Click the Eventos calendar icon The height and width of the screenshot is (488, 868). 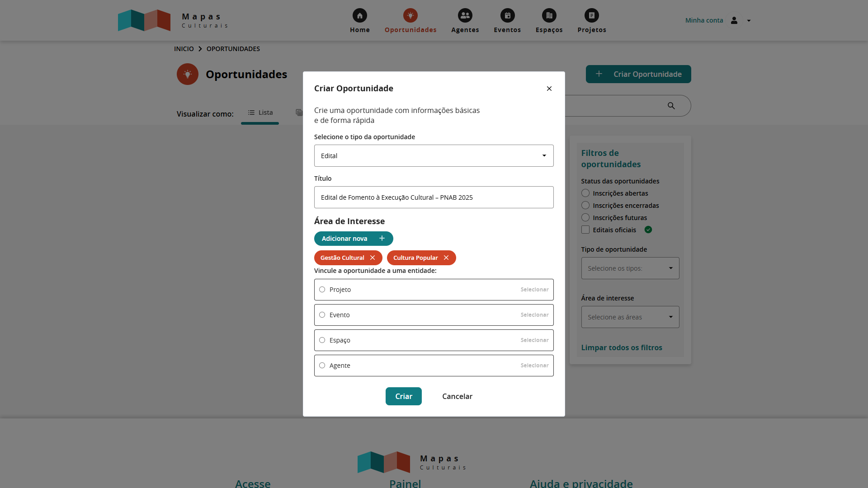(x=507, y=15)
